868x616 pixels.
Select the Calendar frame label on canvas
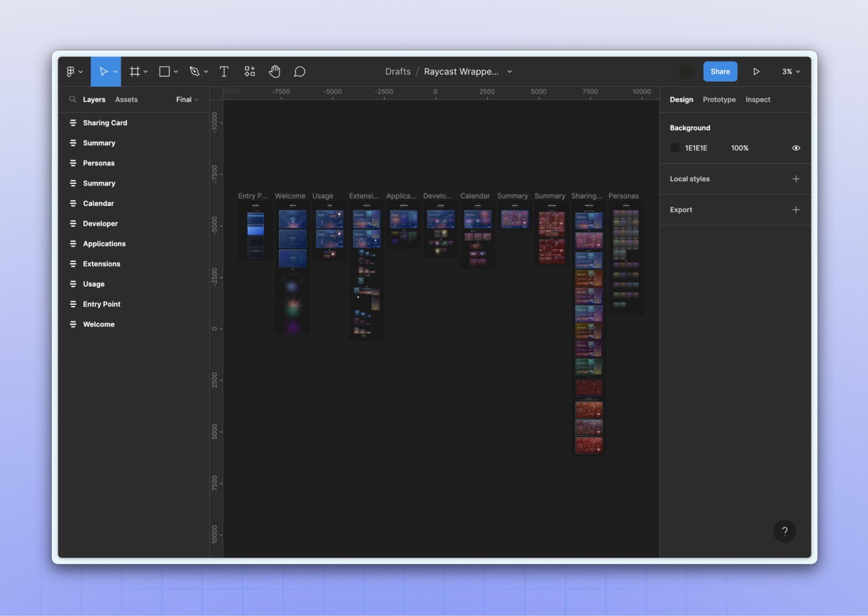[475, 196]
